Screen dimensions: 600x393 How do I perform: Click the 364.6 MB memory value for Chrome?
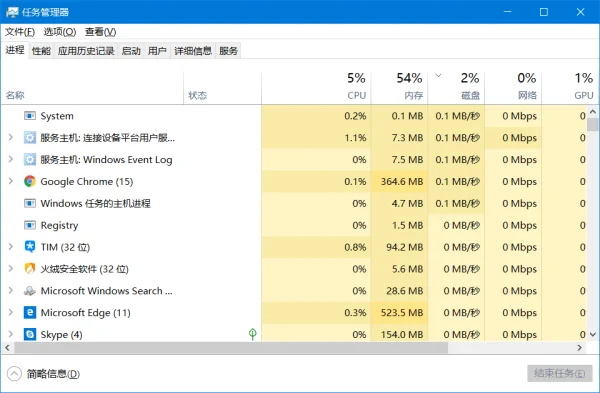click(x=402, y=181)
